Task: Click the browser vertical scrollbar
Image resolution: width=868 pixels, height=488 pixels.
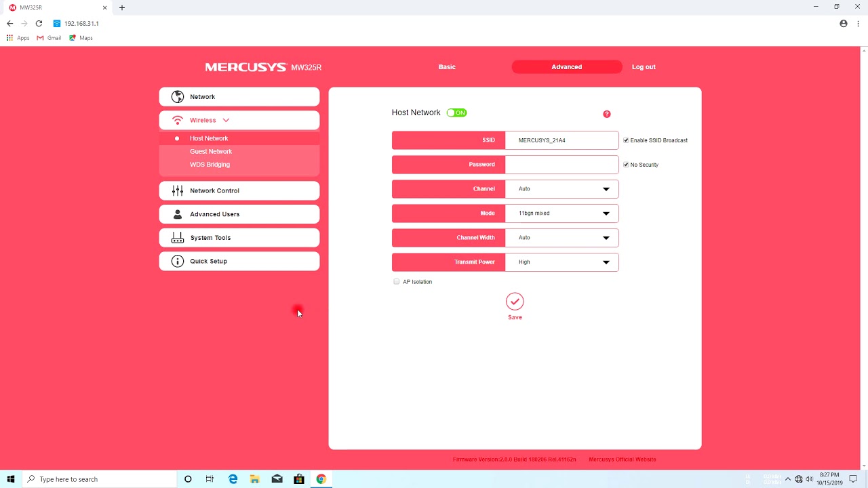Action: (x=864, y=258)
